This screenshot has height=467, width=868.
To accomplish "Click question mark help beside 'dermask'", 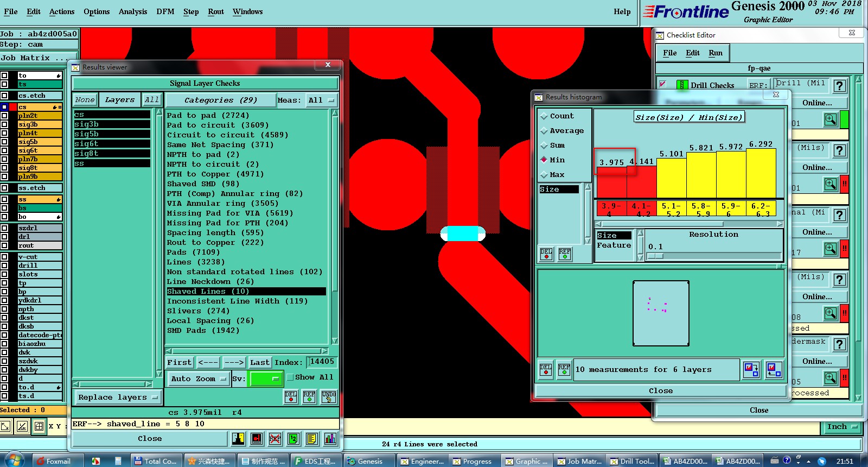I will coord(839,344).
